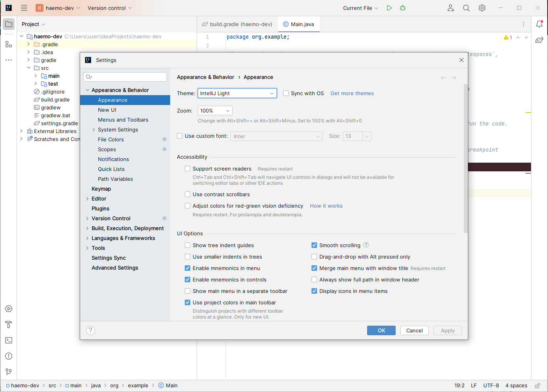548x392 pixels.
Task: Expand External Libraries node
Action: tap(21, 131)
